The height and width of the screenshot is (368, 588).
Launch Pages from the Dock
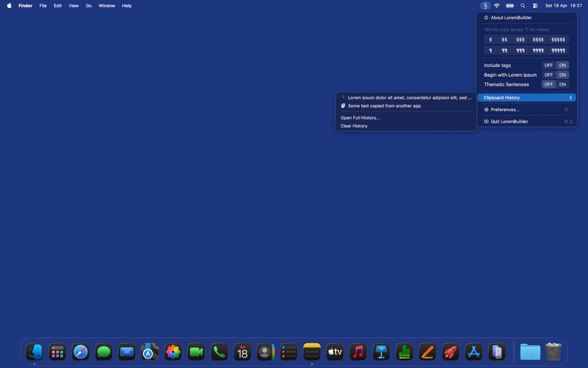point(428,352)
